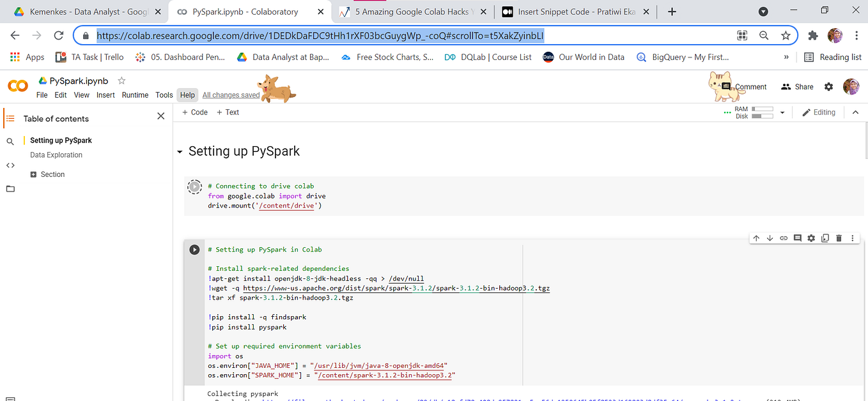Bookmark this page with the star icon
The width and height of the screenshot is (868, 401).
(786, 36)
